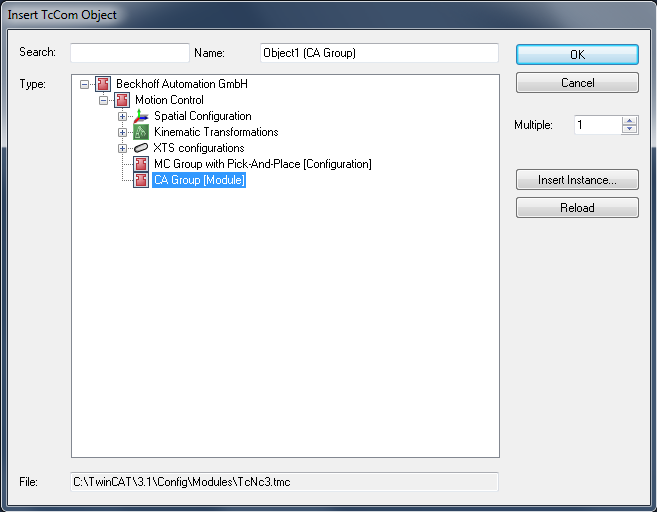
Task: Increase the Multiple value with up arrow
Action: tap(629, 121)
